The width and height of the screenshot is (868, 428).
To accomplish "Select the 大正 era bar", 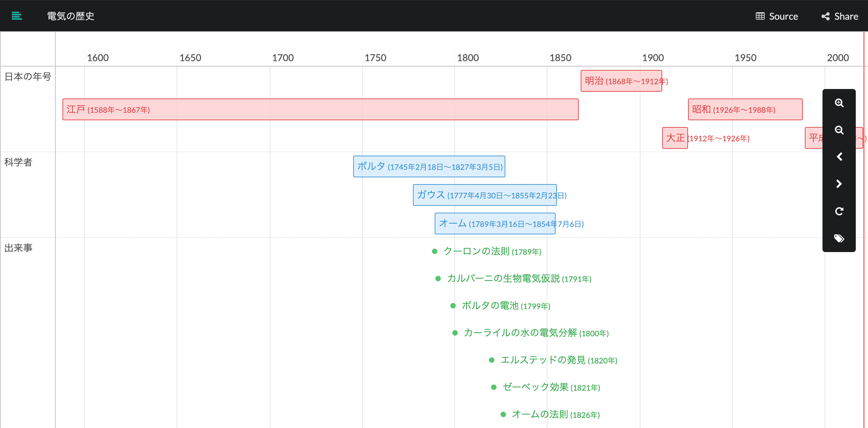I will point(675,138).
